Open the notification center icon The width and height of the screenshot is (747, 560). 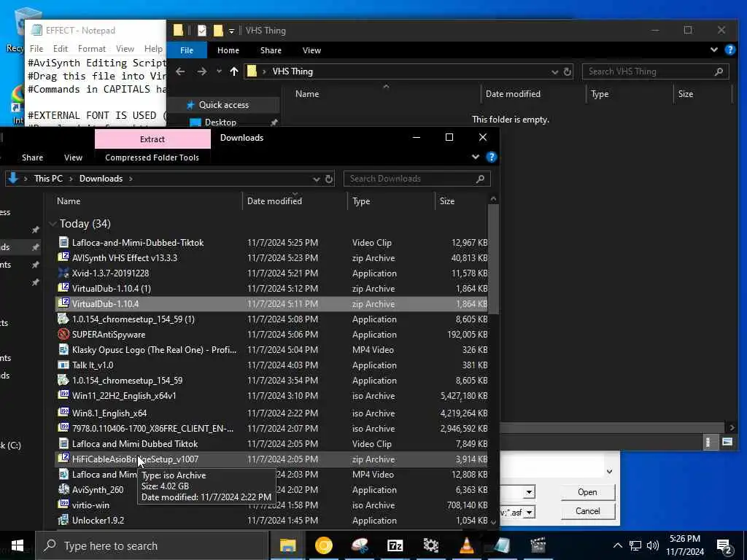(724, 545)
